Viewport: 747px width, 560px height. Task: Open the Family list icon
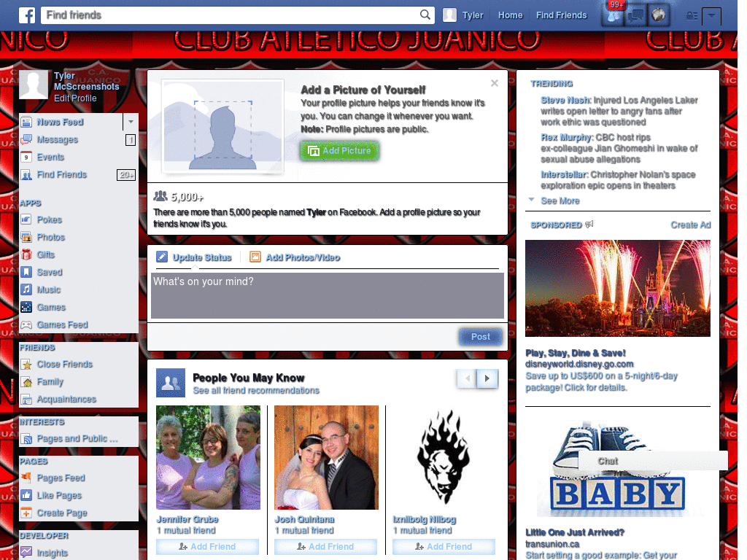(x=27, y=382)
